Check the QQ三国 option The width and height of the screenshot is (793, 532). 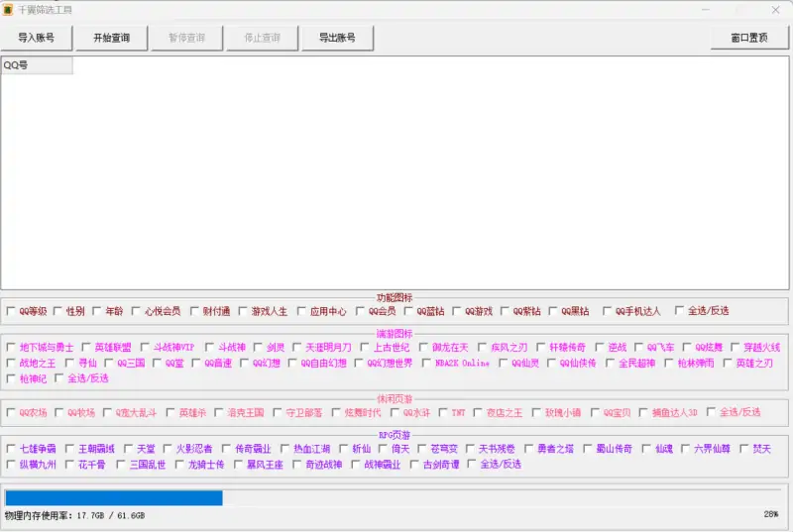click(109, 363)
